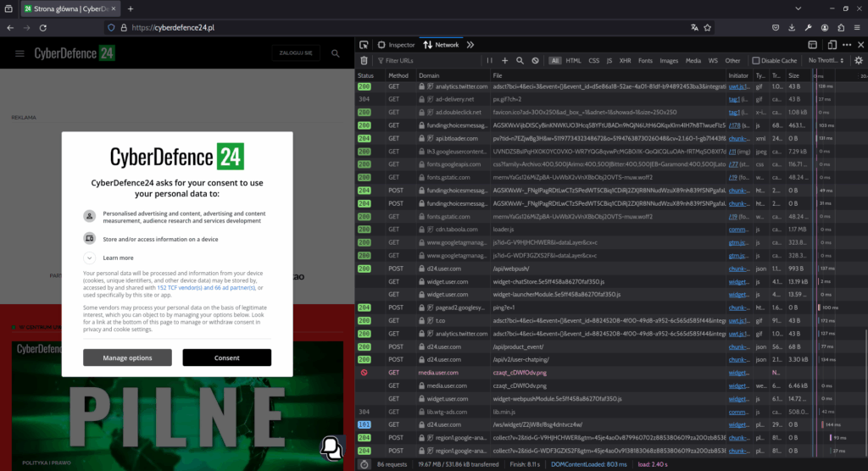This screenshot has height=471, width=868.
Task: Open browser downloads icon
Action: tap(792, 28)
